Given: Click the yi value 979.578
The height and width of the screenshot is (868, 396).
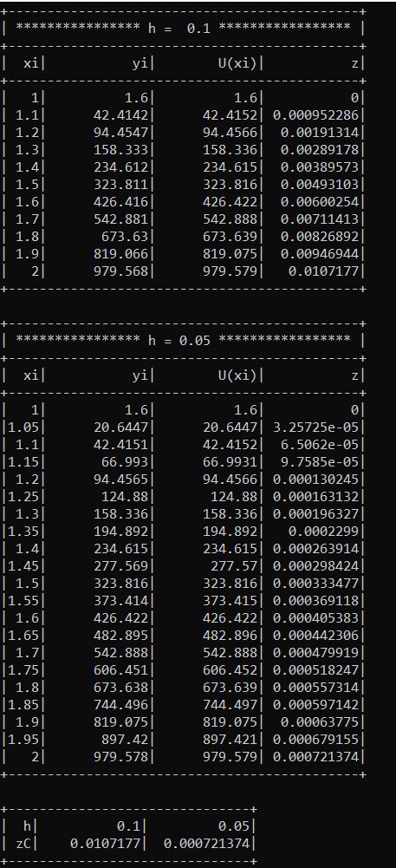Looking at the screenshot, I should click(120, 756).
